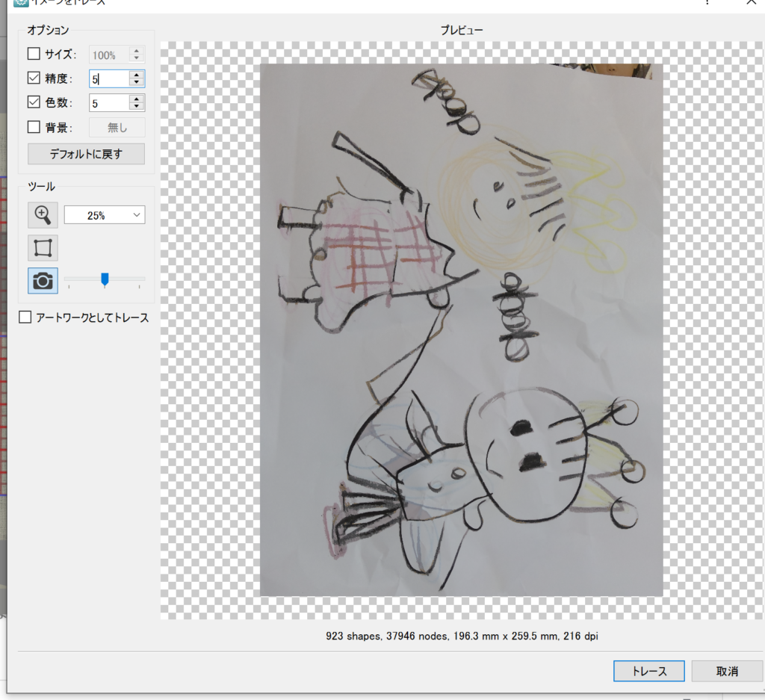Image resolution: width=765 pixels, height=700 pixels.
Task: Increase 色数 value with up arrow
Action: click(136, 99)
